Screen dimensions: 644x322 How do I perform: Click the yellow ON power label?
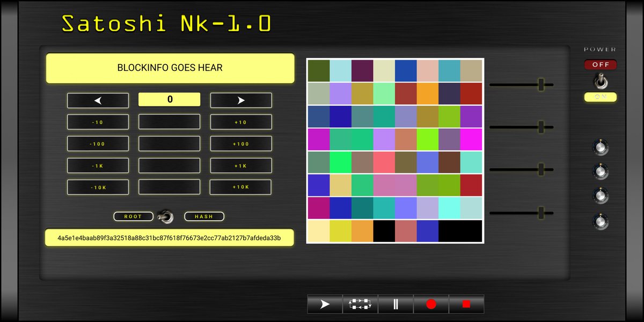click(x=600, y=97)
